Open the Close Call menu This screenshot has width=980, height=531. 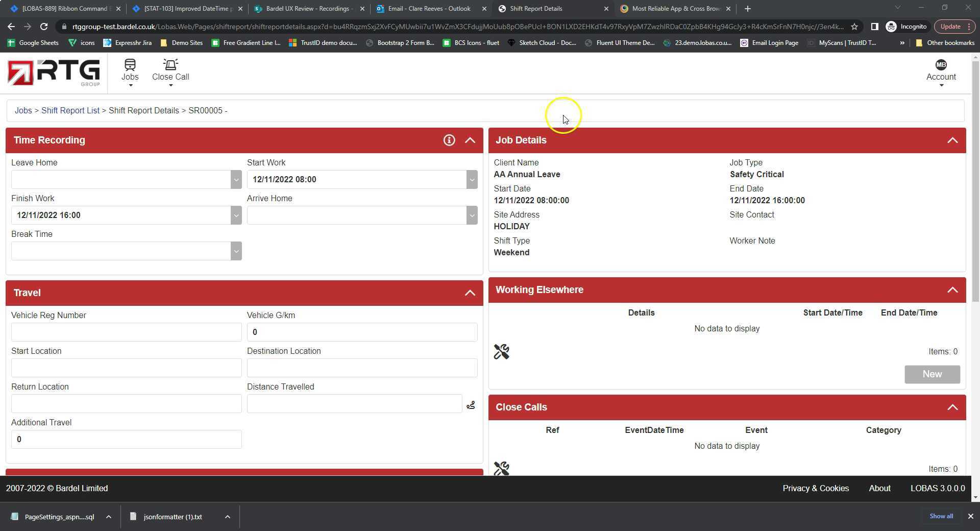[170, 71]
